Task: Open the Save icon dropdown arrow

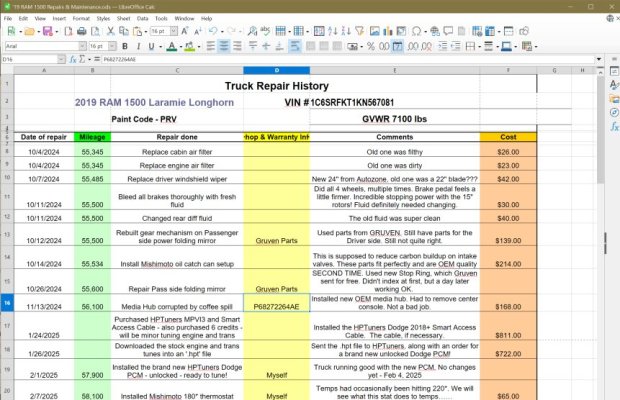Action: point(57,32)
